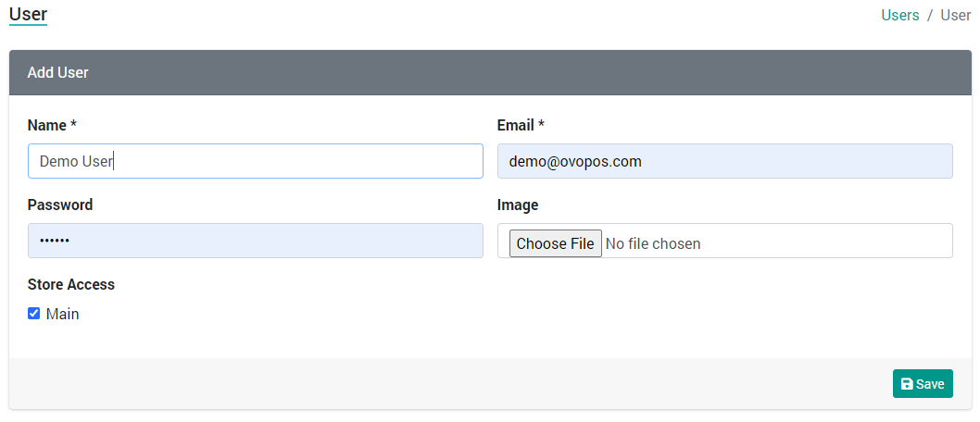Click the Main checkbox label text
The width and height of the screenshot is (980, 422).
[62, 314]
